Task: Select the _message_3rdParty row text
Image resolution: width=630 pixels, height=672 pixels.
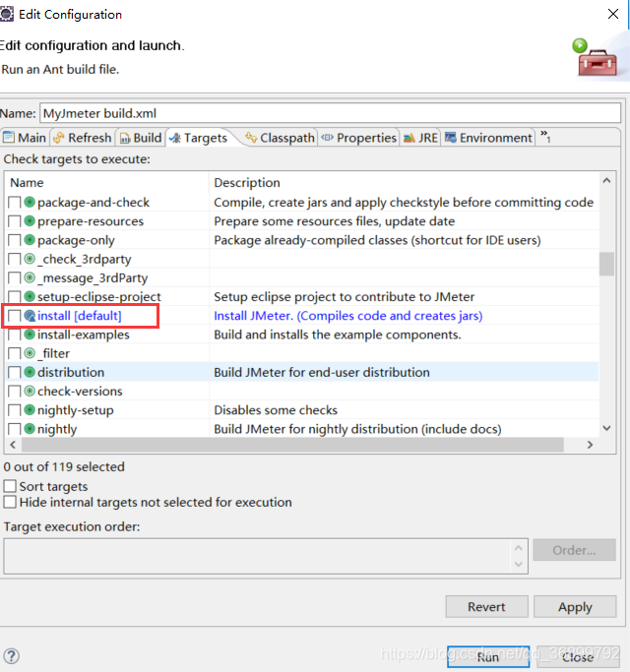Action: [x=93, y=277]
